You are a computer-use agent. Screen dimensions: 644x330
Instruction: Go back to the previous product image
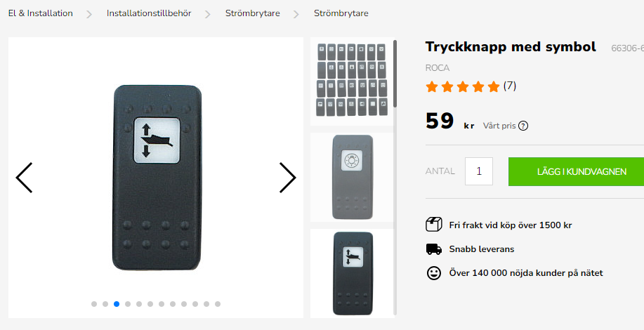pos(24,178)
